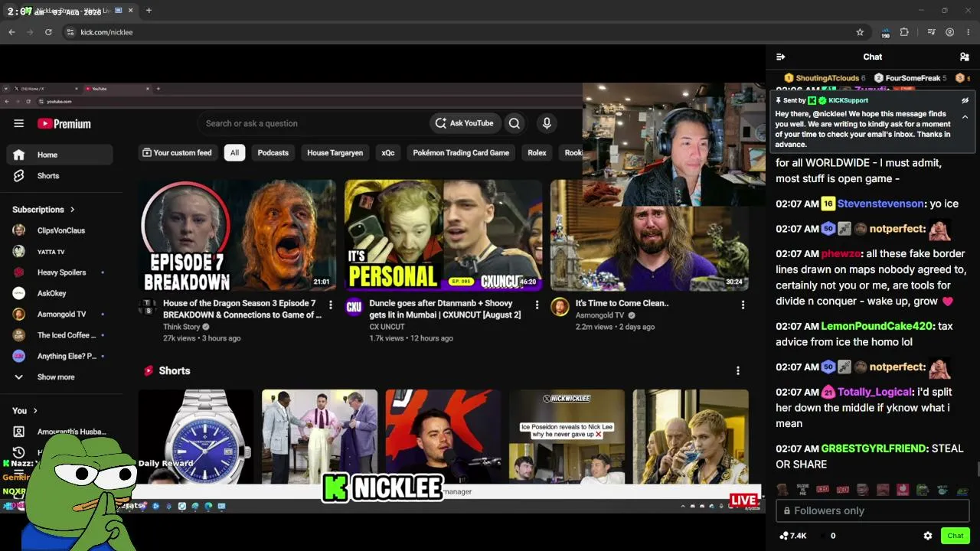Open the Chrome three-dot menu
This screenshot has width=980, height=551.
[969, 32]
